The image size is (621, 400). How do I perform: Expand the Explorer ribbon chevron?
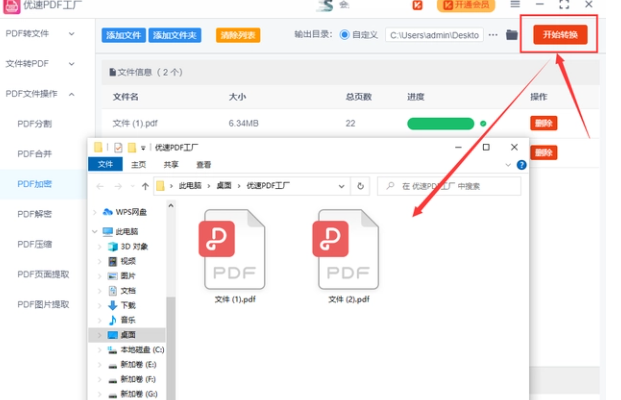[x=508, y=165]
